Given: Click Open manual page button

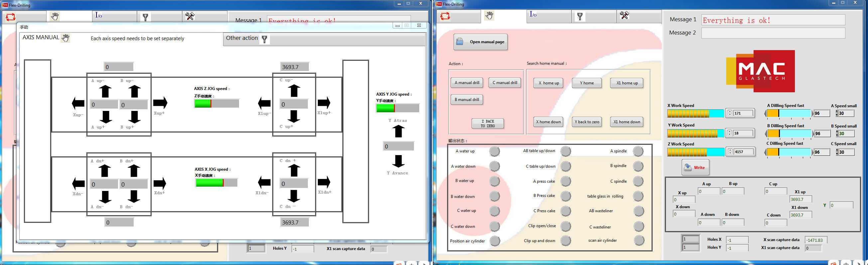Looking at the screenshot, I should click(x=480, y=42).
